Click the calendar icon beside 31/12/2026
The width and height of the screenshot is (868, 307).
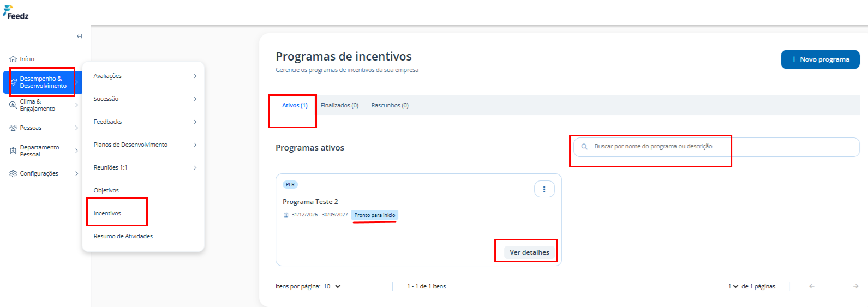coord(286,215)
